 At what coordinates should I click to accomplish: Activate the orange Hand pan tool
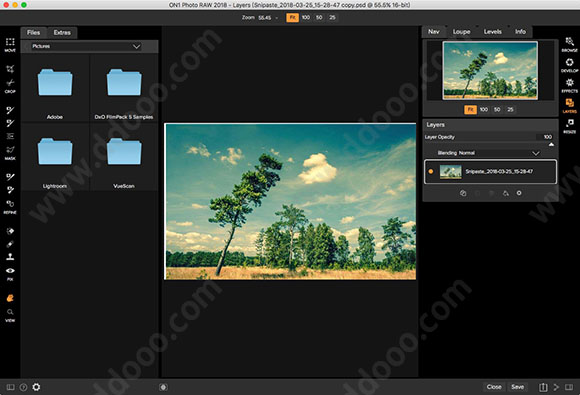(x=10, y=298)
